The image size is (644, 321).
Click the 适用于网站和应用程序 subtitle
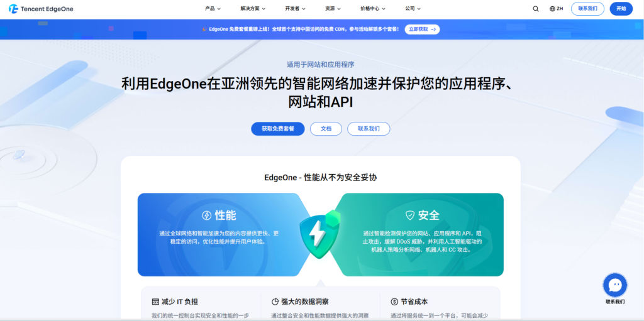pos(320,65)
